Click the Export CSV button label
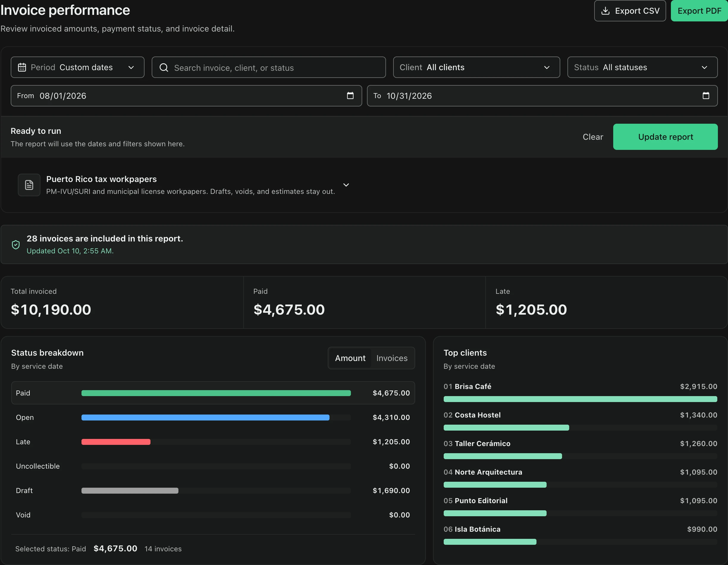 (637, 11)
